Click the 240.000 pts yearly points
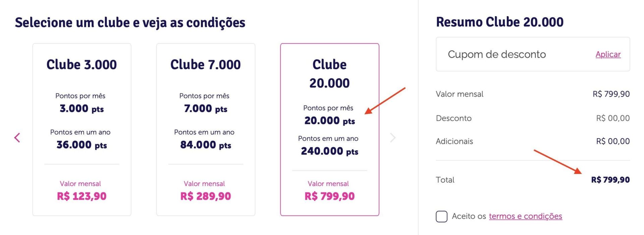Image resolution: width=644 pixels, height=235 pixels. click(329, 151)
